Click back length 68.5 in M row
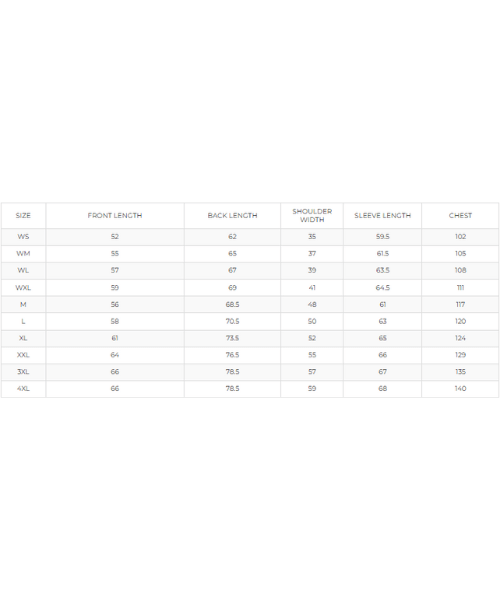Image resolution: width=500 pixels, height=600 pixels. 232,304
